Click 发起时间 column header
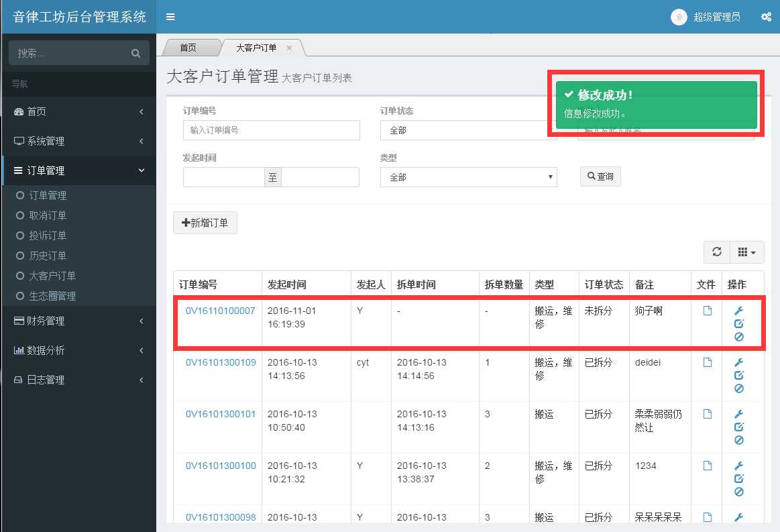 tap(286, 284)
